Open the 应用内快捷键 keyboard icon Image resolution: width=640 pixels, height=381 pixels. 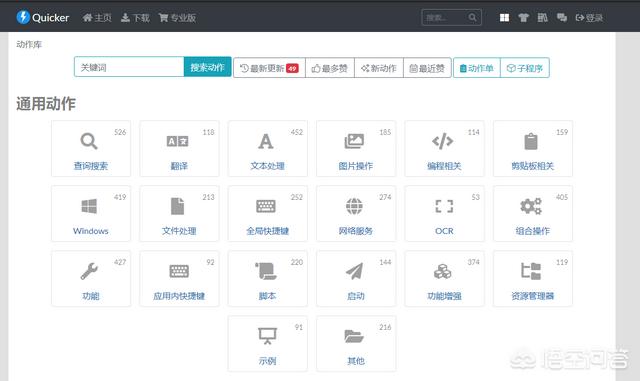tap(179, 271)
